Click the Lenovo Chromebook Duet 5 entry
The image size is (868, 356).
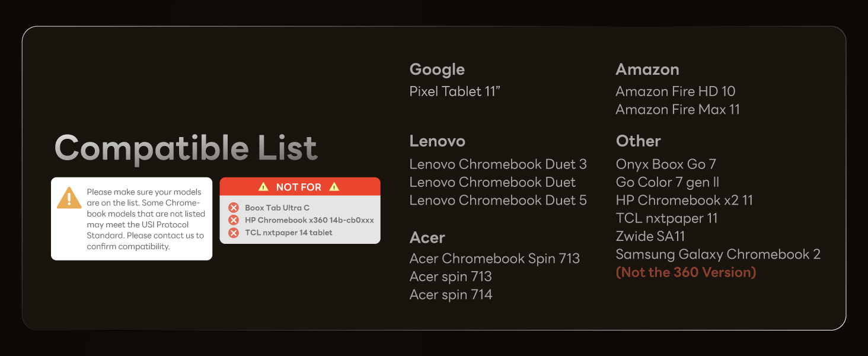tap(498, 200)
